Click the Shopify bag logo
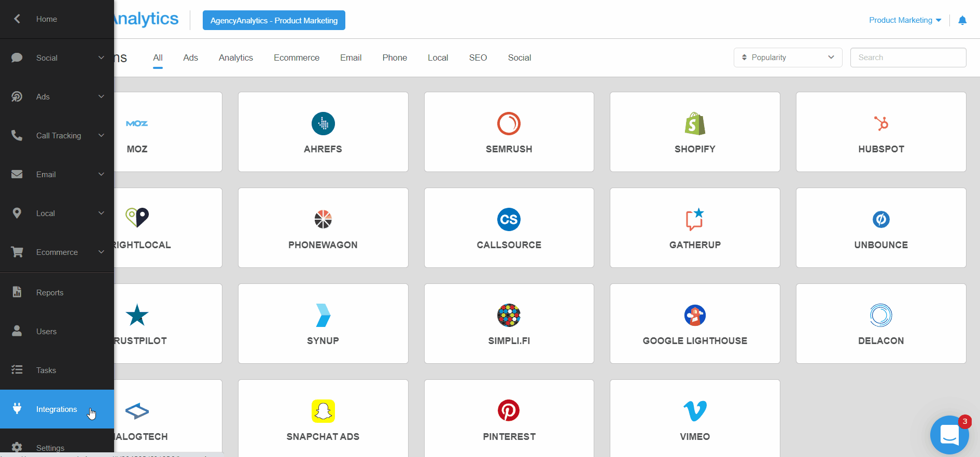The height and width of the screenshot is (457, 980). click(x=695, y=123)
